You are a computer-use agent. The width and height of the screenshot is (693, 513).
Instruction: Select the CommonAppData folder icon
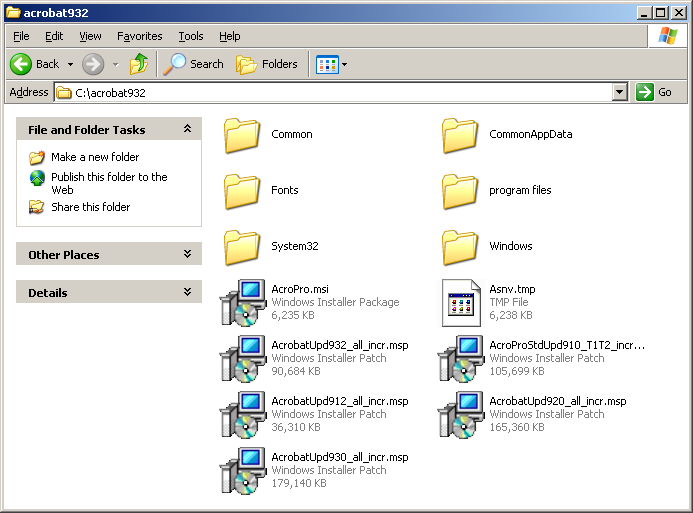click(x=461, y=135)
